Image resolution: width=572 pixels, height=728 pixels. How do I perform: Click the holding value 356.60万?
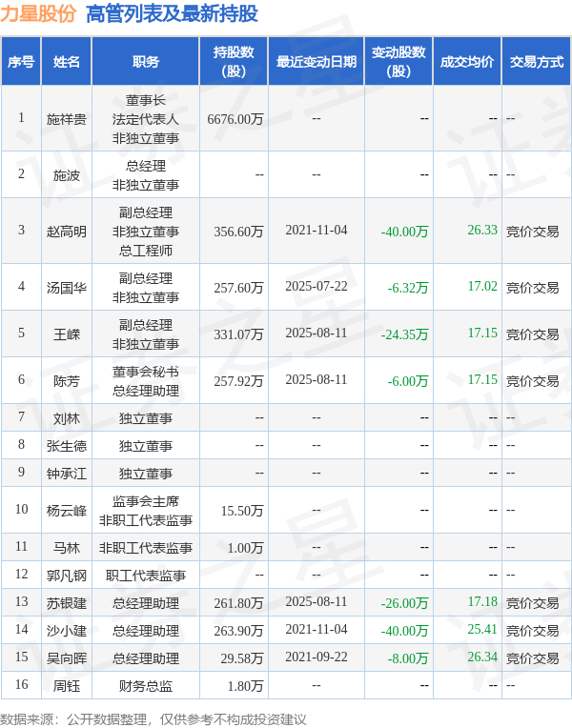[238, 232]
